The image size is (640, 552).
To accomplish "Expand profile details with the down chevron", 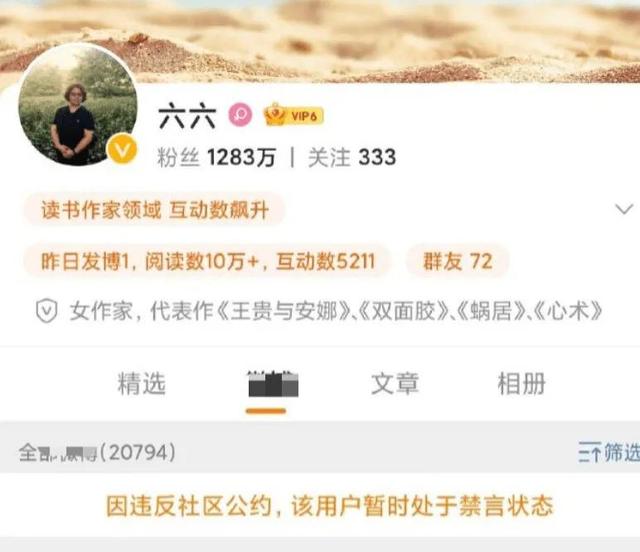I will 624,209.
